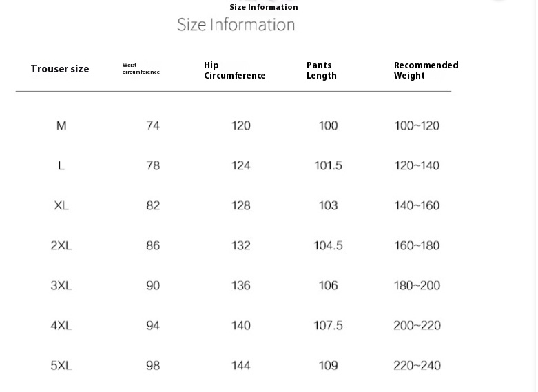Click the Waist circumference column header
The width and height of the screenshot is (538, 392).
pyautogui.click(x=141, y=68)
